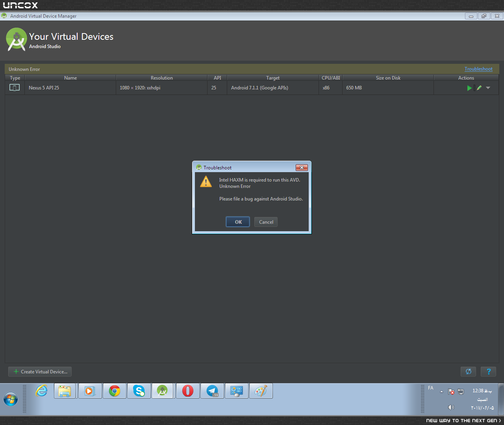This screenshot has height=425, width=504.
Task: Launch the Nexus 5 API 25 AVD with the green play icon
Action: (469, 88)
